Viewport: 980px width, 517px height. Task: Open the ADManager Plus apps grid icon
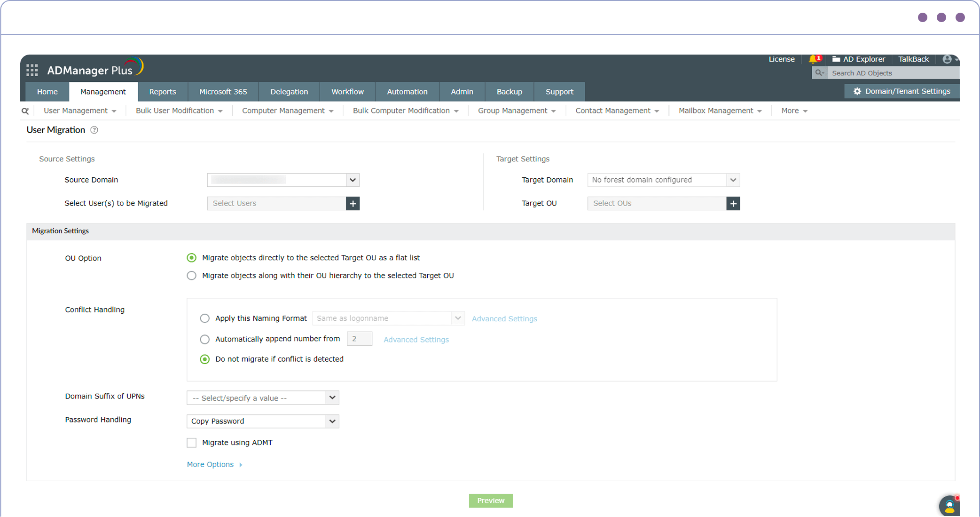point(32,69)
